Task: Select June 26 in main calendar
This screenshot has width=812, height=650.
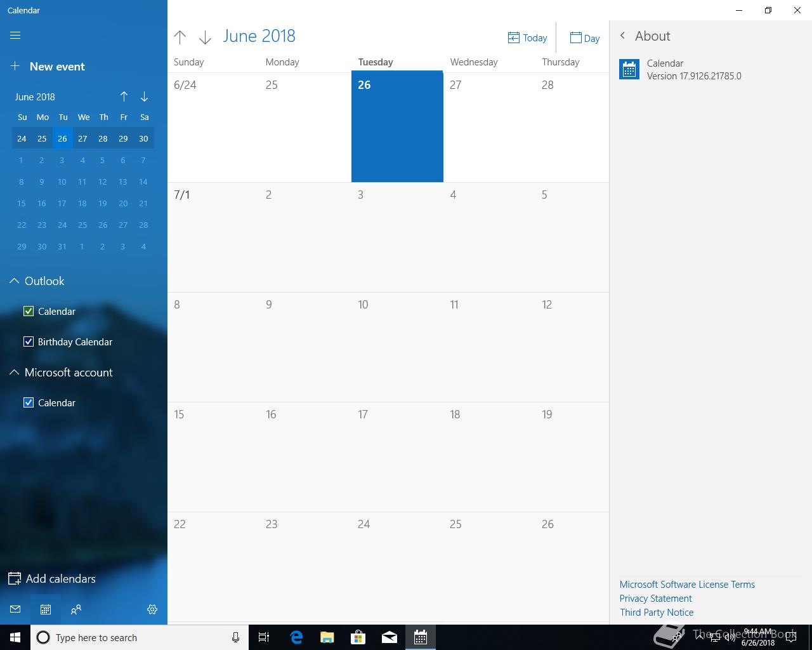Action: [x=397, y=126]
